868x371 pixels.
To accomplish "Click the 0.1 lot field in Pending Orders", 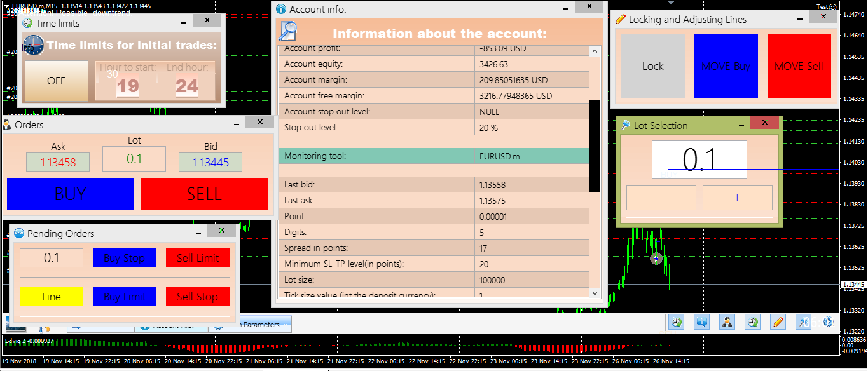I will [52, 258].
